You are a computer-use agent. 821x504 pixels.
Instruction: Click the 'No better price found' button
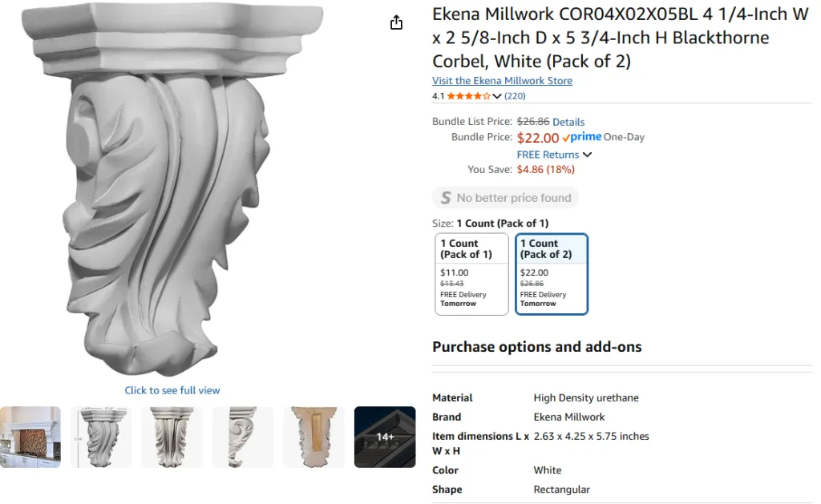[x=506, y=198]
